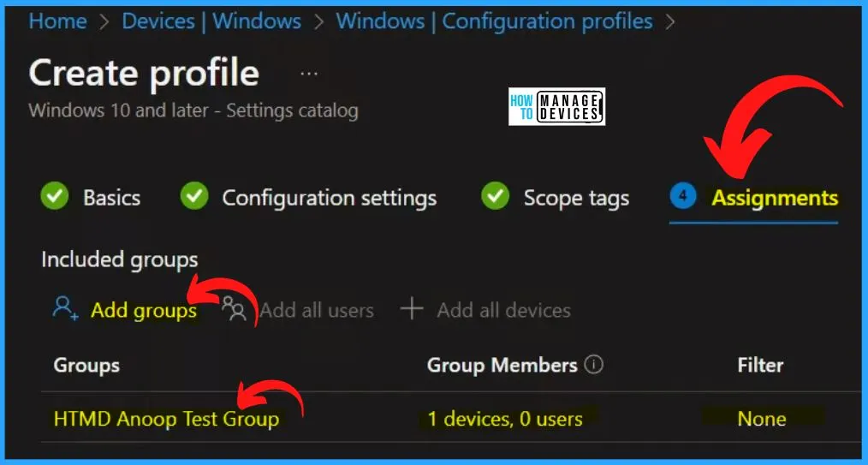Open the Devices | Windows breadcrumb

211,21
